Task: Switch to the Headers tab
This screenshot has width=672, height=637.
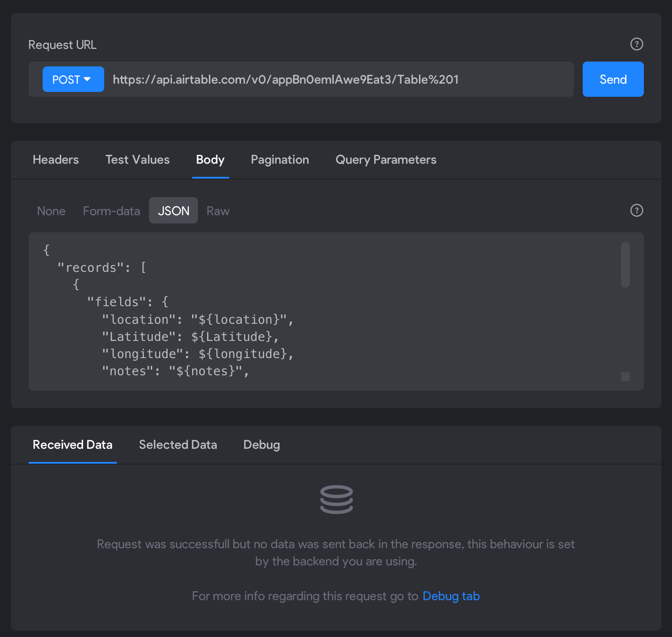Action: tap(56, 160)
